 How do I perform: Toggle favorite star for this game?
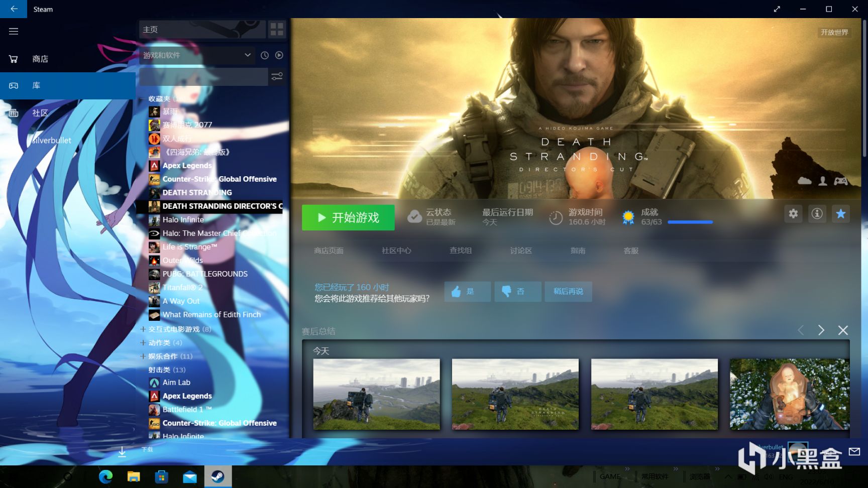point(841,214)
